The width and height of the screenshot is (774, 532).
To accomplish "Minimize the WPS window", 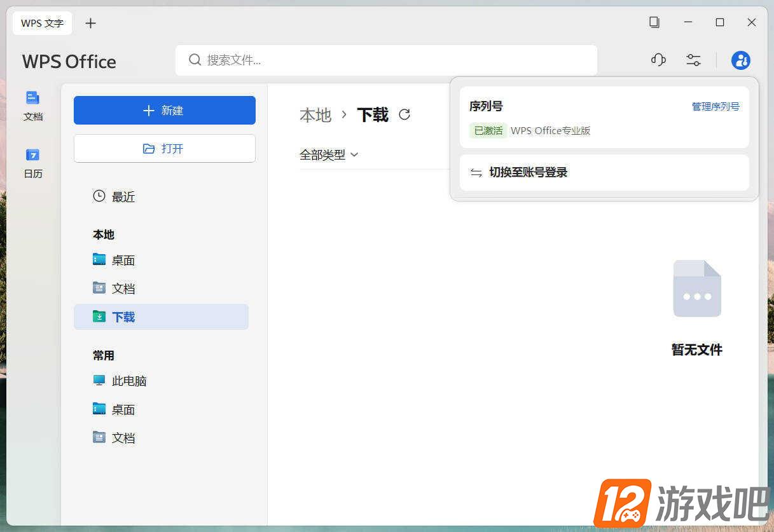I will (688, 22).
